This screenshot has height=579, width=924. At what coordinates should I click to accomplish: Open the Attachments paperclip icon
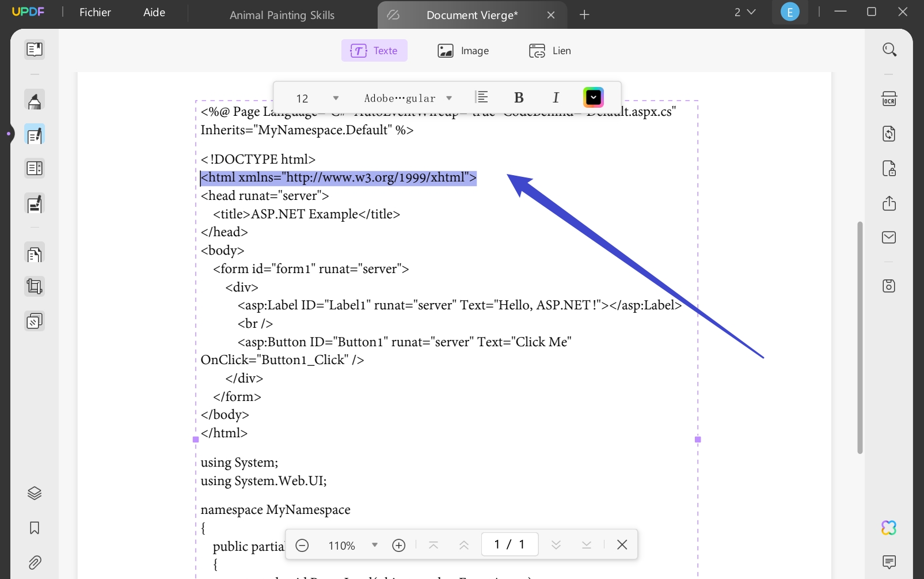(x=35, y=562)
